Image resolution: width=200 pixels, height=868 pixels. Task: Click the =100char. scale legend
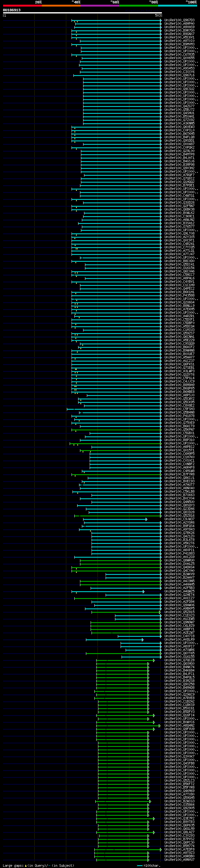pyautogui.click(x=149, y=865)
